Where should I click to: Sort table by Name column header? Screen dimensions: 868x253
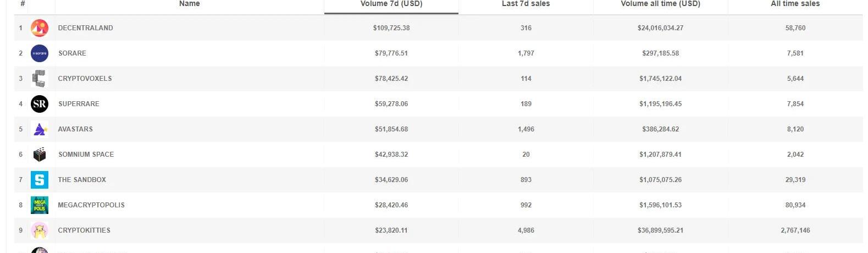tap(189, 4)
